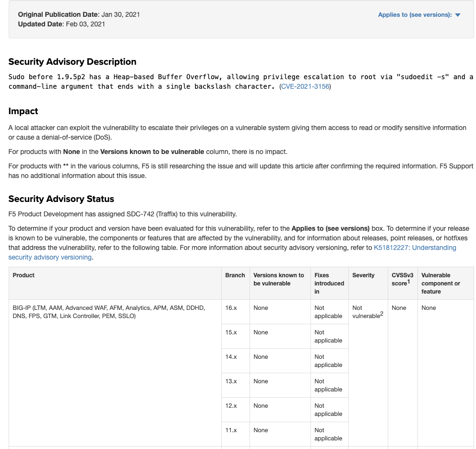Click the Sudo before 1.9.5p2 description text
The height and width of the screenshot is (449, 476).
[241, 82]
